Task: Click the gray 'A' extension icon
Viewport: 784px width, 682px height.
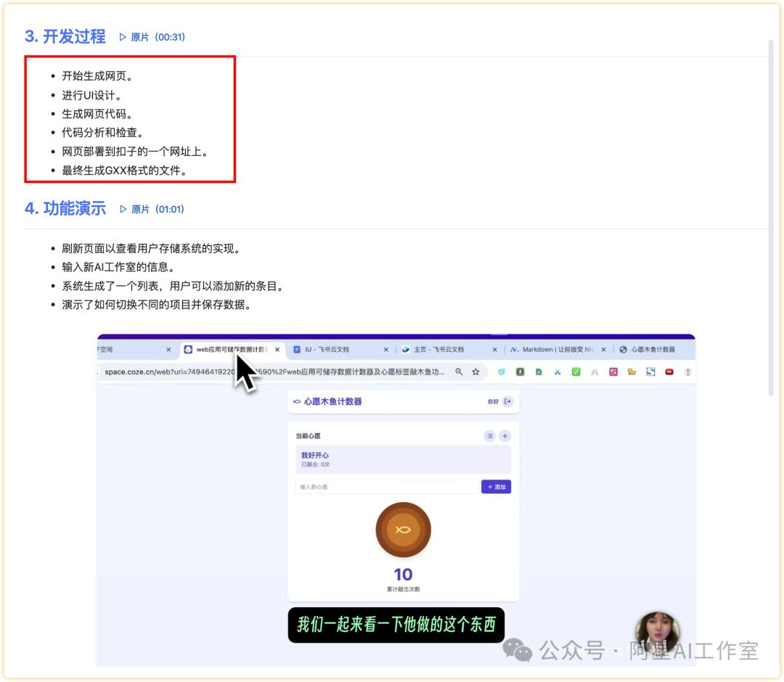Action: (595, 371)
